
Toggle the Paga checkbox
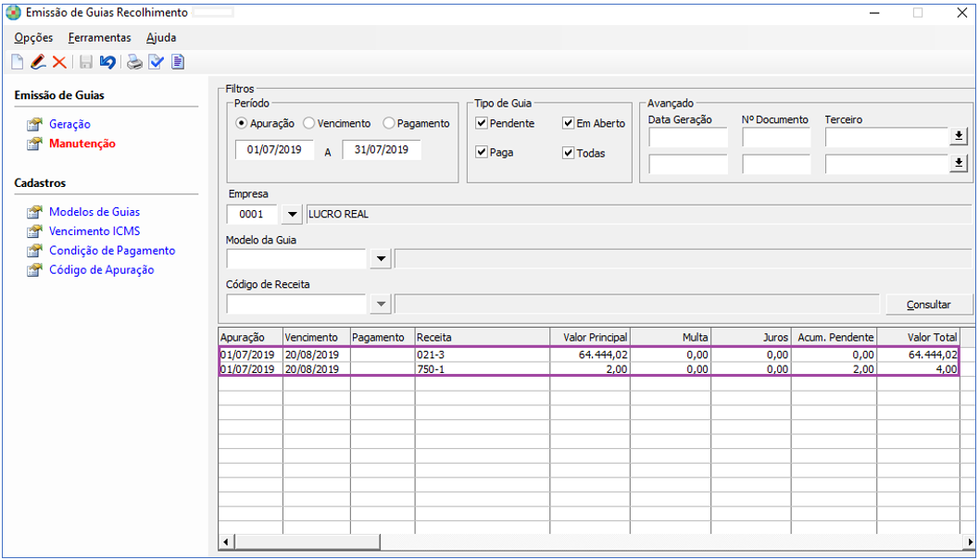(x=482, y=152)
